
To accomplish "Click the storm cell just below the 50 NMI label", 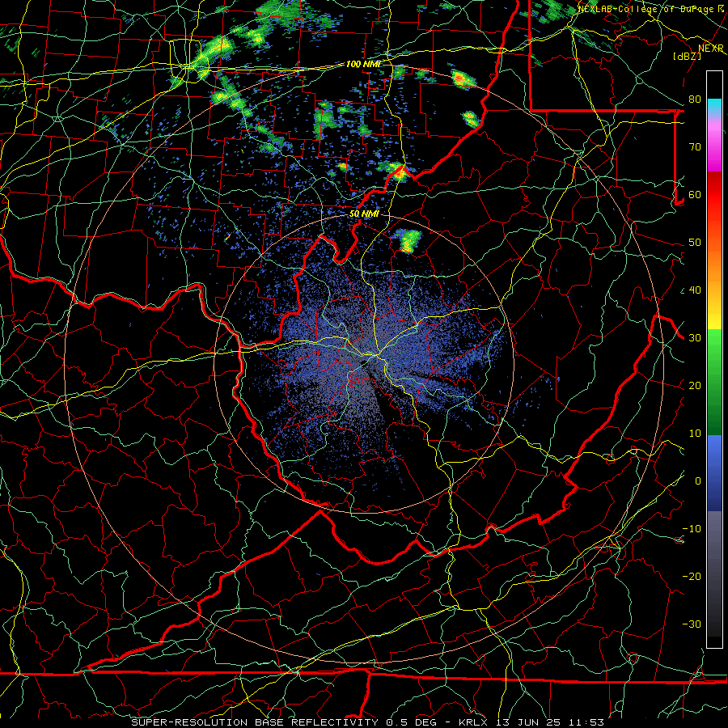I will [x=408, y=240].
